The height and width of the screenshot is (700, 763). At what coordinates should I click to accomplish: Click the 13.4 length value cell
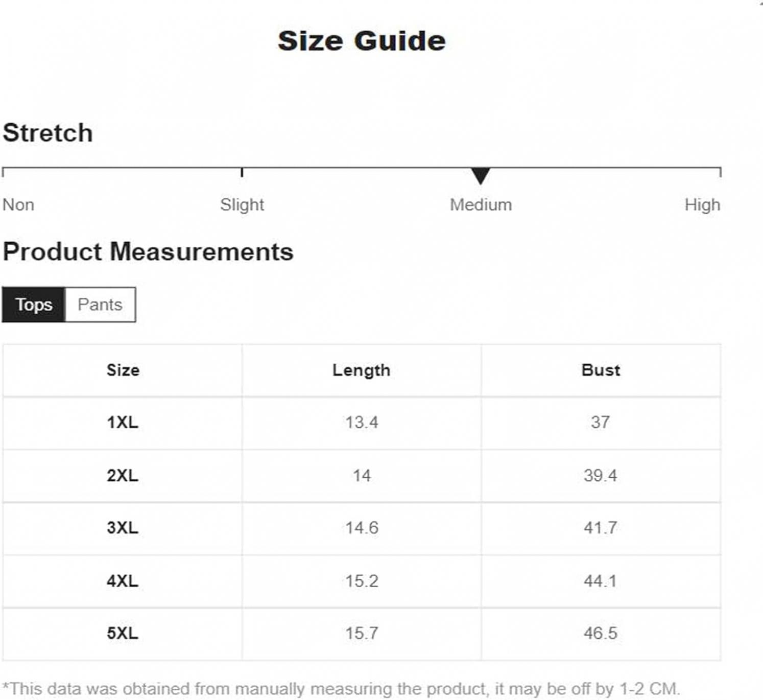(362, 423)
